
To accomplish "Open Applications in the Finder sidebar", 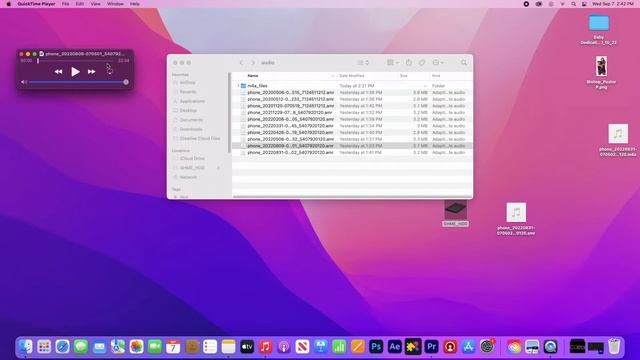I will (x=192, y=101).
